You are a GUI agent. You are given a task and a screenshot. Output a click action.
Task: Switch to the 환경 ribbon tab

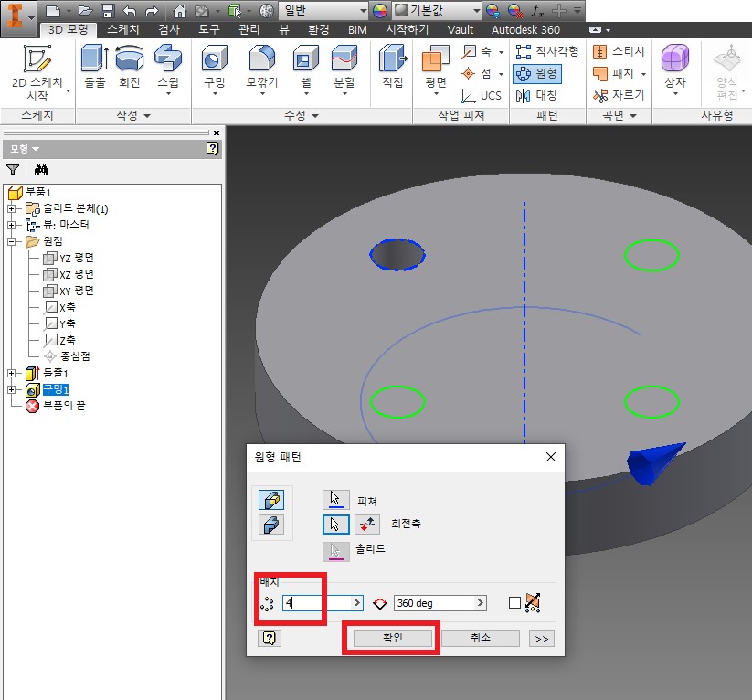tap(319, 30)
